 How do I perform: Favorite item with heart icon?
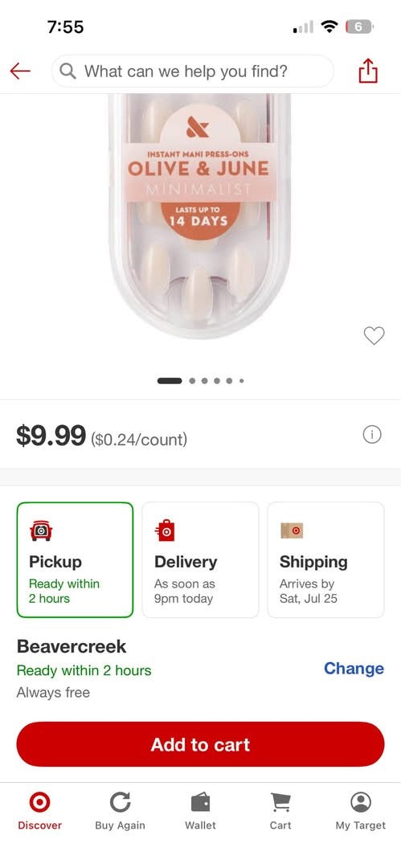coord(374,335)
